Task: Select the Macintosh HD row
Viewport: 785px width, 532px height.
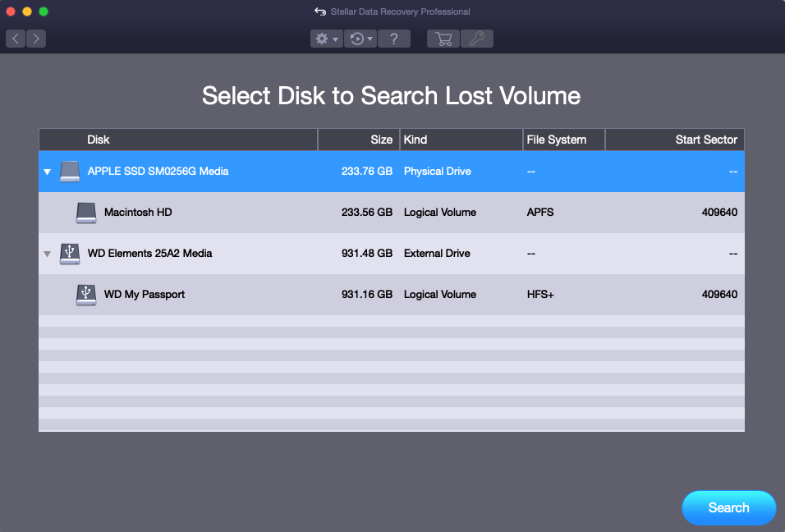Action: pos(392,212)
